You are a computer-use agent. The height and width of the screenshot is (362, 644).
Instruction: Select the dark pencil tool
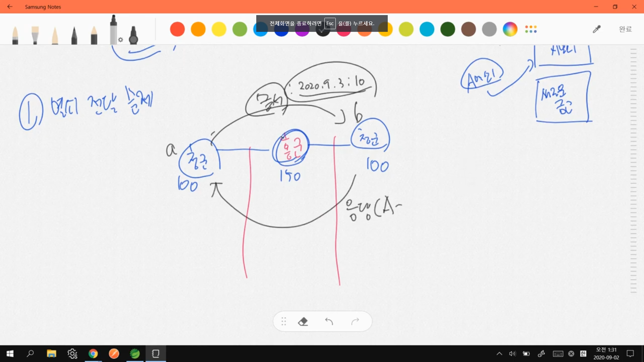click(74, 35)
